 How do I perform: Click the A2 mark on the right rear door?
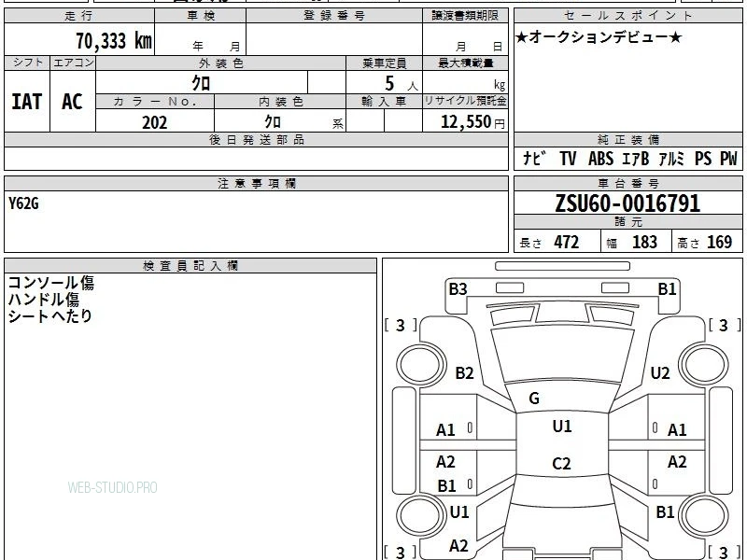pos(677,461)
